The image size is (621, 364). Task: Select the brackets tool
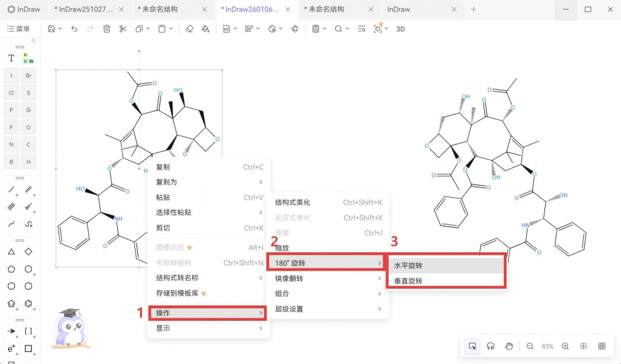tap(28, 331)
